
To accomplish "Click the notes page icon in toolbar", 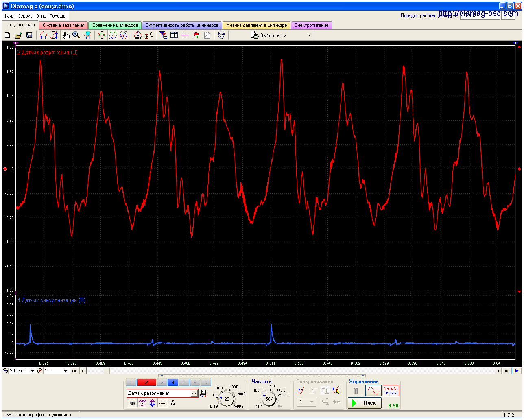I will pos(207,35).
